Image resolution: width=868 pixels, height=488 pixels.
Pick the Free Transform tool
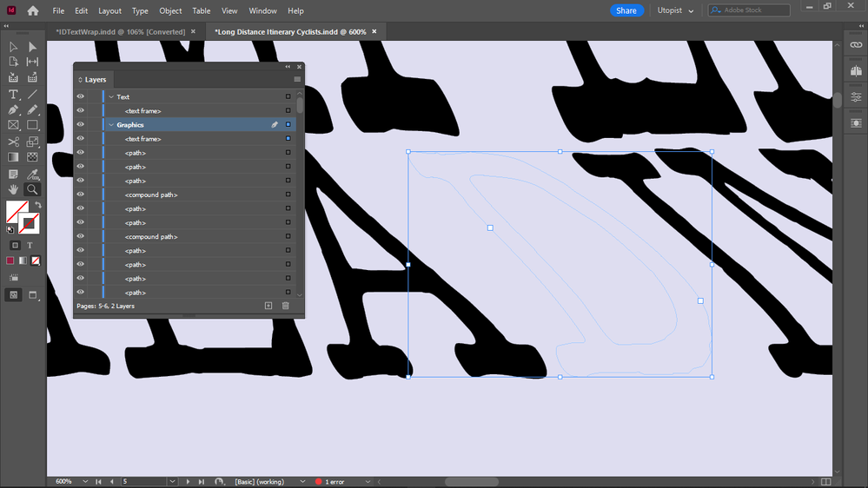[32, 142]
